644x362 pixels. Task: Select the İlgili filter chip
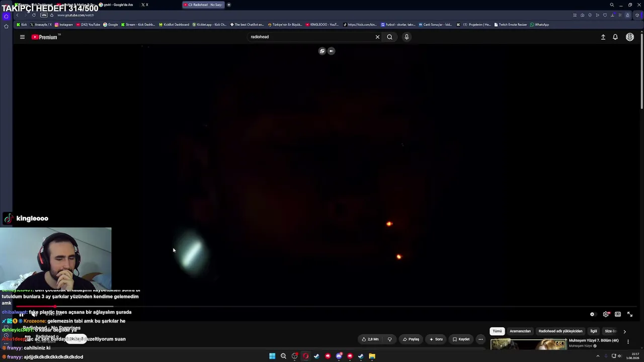click(594, 331)
